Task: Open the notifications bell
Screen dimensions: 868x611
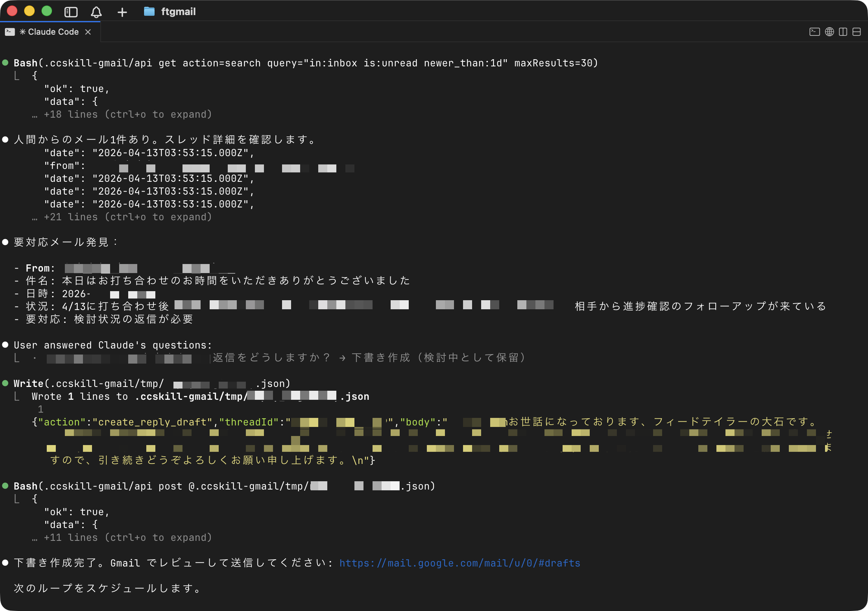Action: click(97, 12)
